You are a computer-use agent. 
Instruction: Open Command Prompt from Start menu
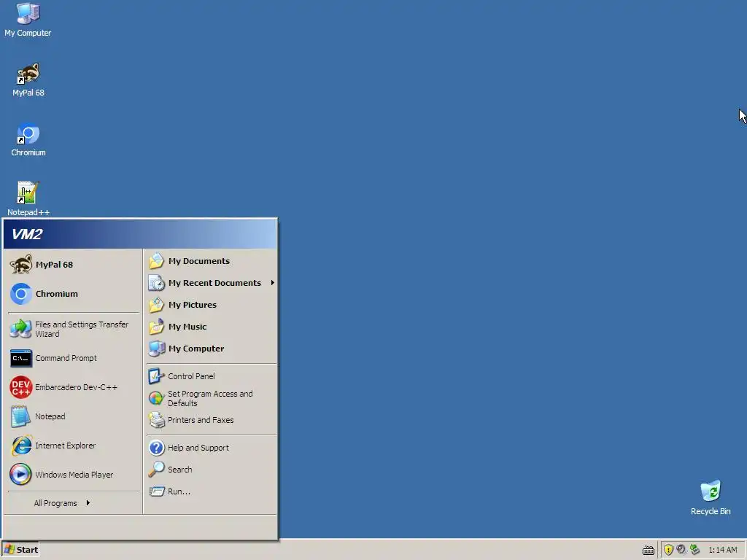[73, 358]
